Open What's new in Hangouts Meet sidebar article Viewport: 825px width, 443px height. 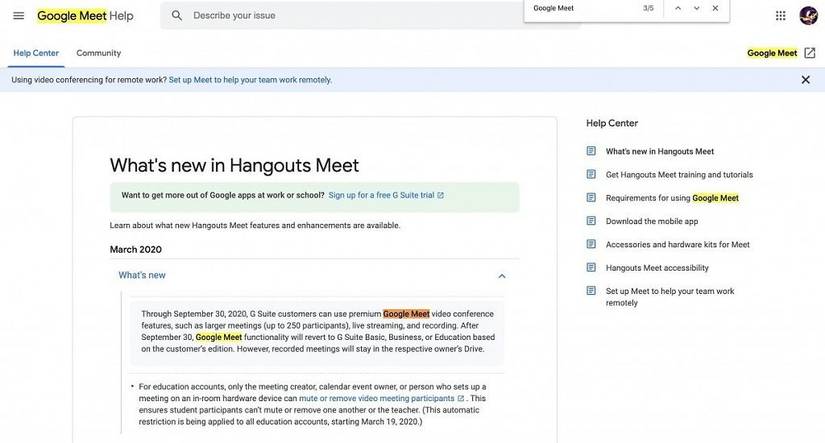[660, 152]
